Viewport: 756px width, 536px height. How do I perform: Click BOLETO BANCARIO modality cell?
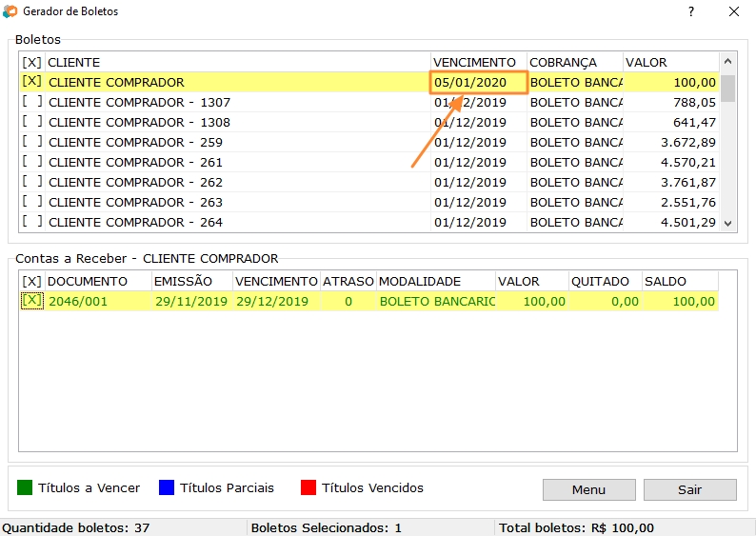point(437,301)
